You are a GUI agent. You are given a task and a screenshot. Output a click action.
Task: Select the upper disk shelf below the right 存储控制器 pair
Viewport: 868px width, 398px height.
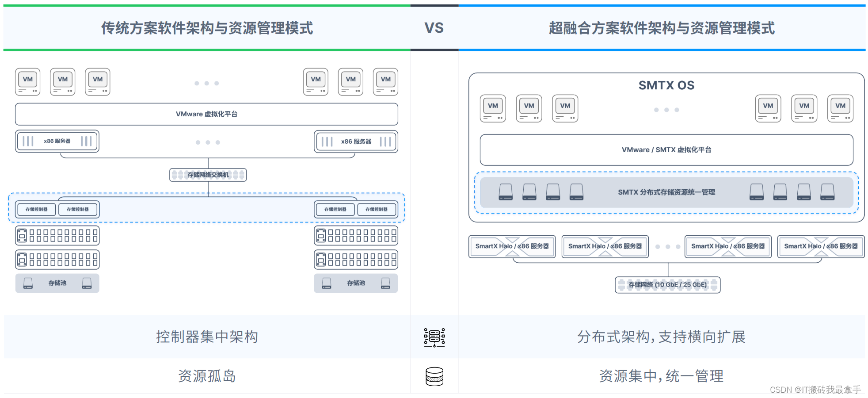(356, 236)
